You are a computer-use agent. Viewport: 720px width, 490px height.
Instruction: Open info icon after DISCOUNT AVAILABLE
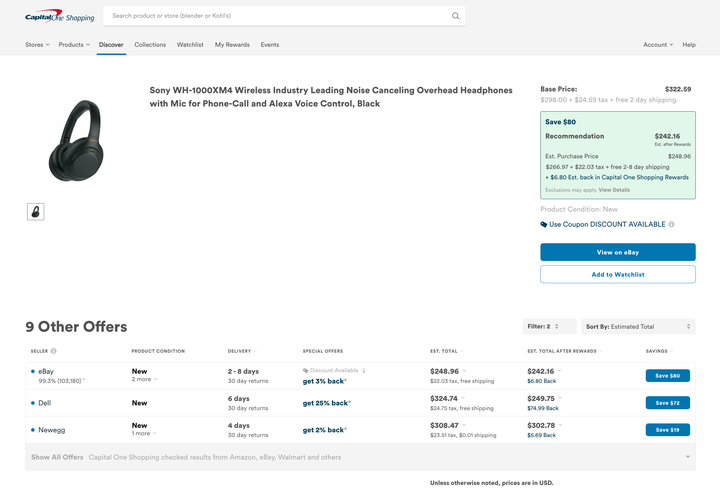671,224
